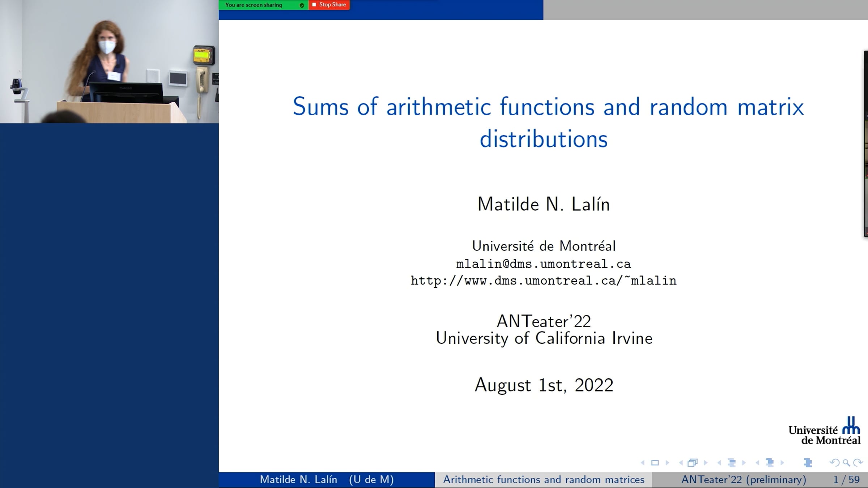Image resolution: width=868 pixels, height=488 pixels.
Task: Click previous section arrow in navigation bar
Action: pos(758,463)
